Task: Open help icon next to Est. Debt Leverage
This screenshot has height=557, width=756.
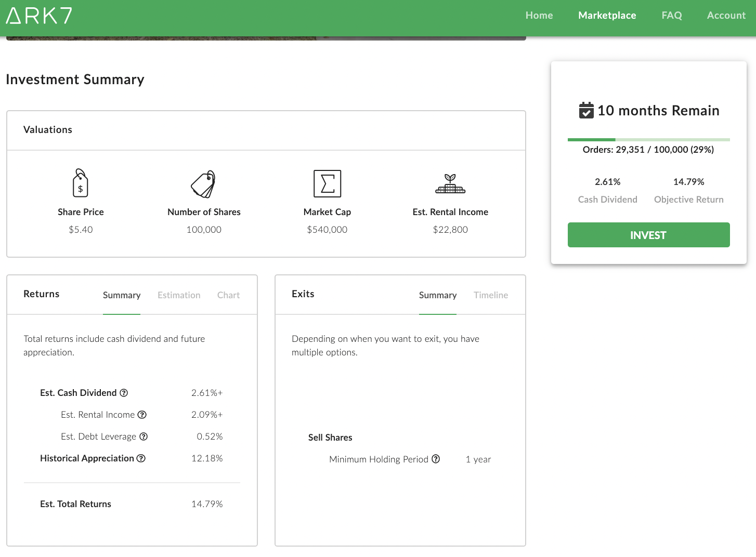Action: (144, 436)
